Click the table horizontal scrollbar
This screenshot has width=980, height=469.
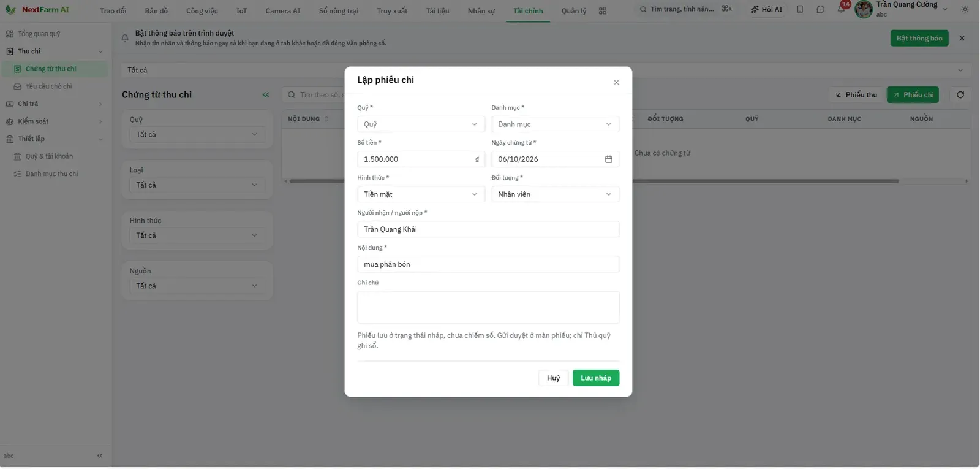tap(594, 181)
